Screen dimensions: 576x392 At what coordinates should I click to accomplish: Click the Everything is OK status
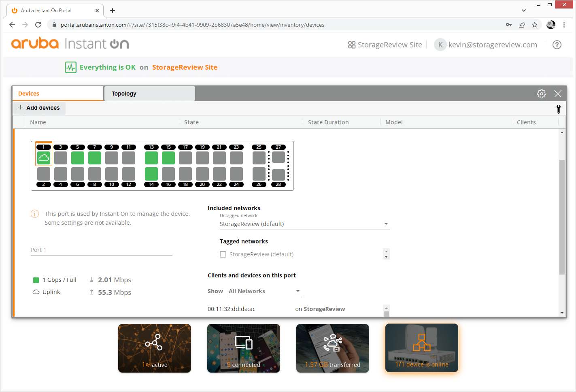(x=108, y=67)
